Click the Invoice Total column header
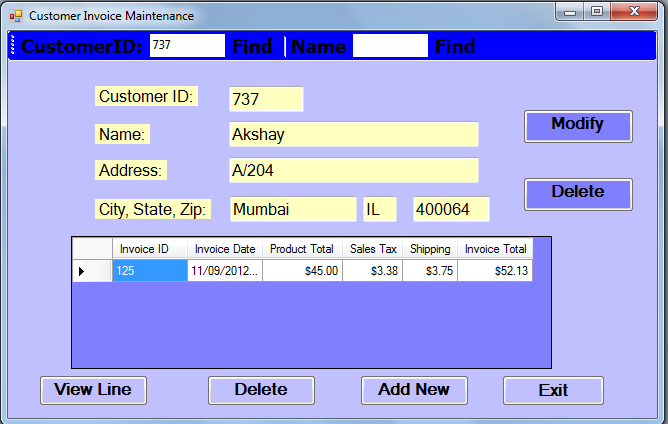The image size is (668, 424). coord(495,249)
